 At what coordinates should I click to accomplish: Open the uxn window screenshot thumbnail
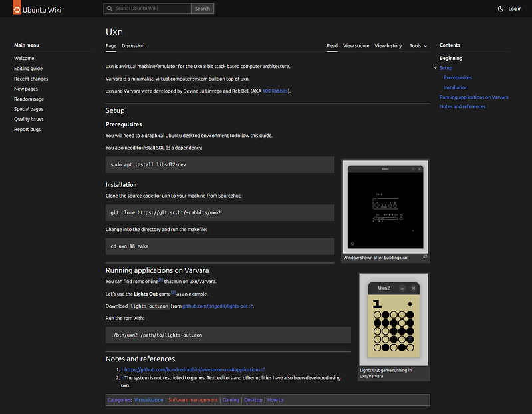coord(386,207)
